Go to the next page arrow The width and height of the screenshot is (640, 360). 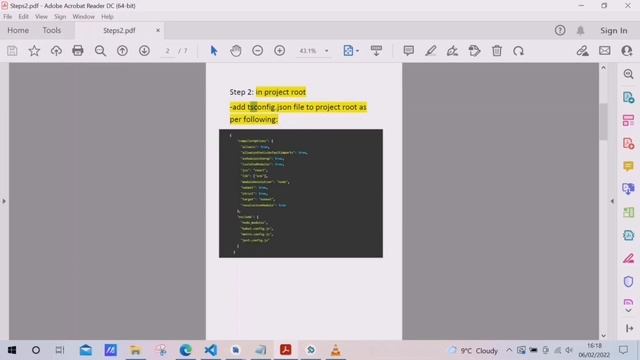144,51
